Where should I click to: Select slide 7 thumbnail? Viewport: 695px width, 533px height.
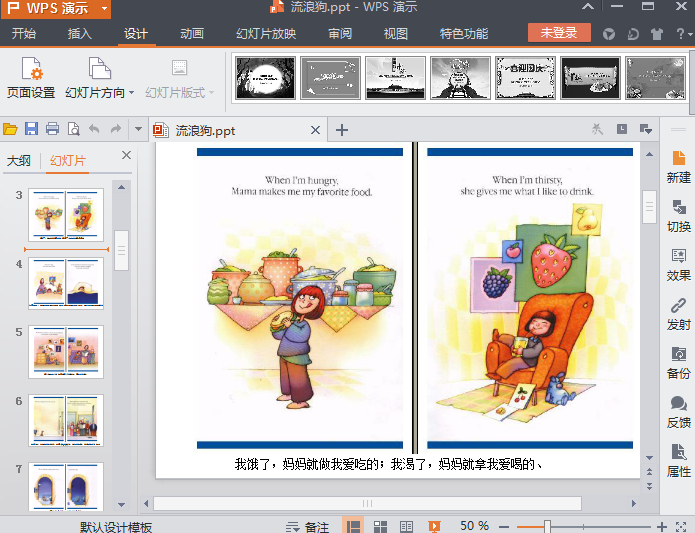click(x=66, y=486)
